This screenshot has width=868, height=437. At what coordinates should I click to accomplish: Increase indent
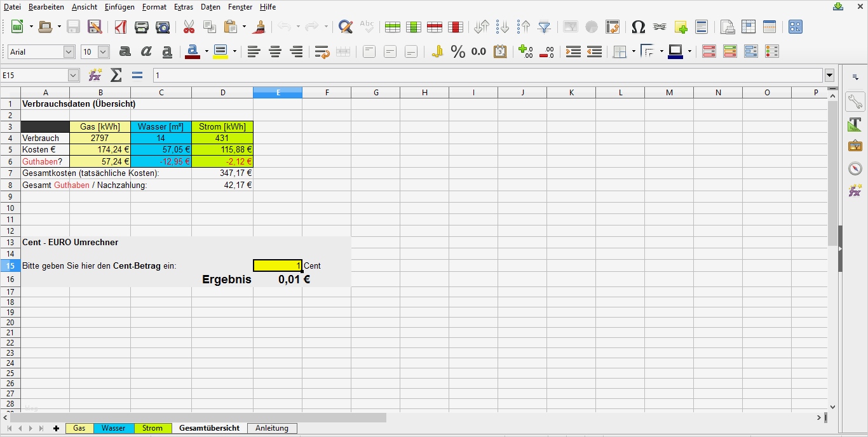[573, 51]
